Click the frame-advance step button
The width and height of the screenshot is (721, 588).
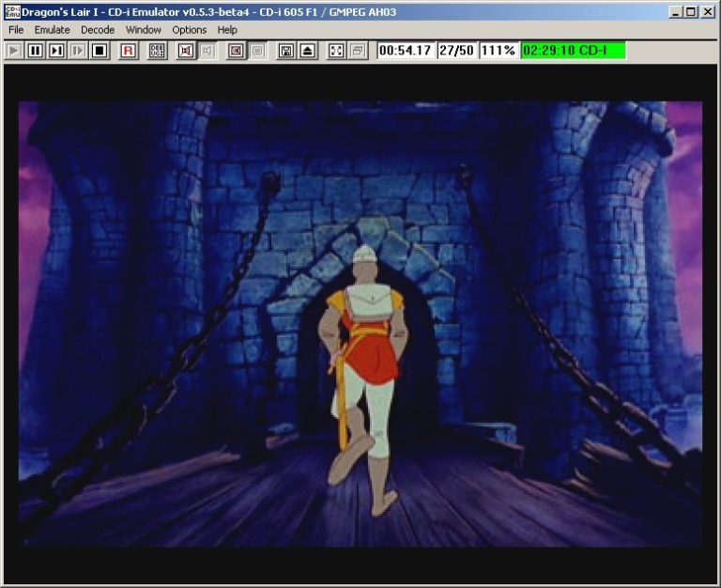[56, 51]
